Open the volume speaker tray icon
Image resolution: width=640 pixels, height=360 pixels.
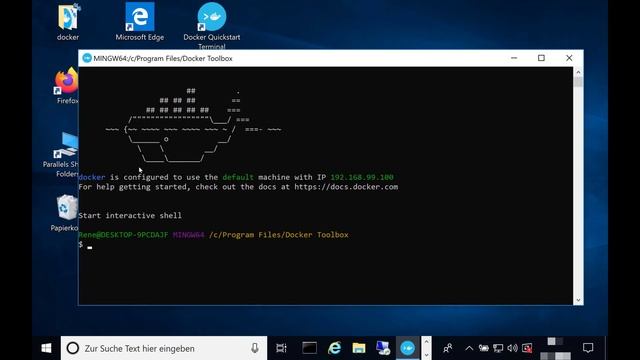tap(512, 348)
